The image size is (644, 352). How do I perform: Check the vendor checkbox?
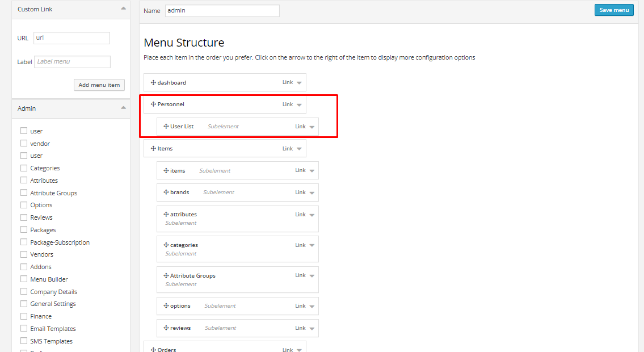24,144
